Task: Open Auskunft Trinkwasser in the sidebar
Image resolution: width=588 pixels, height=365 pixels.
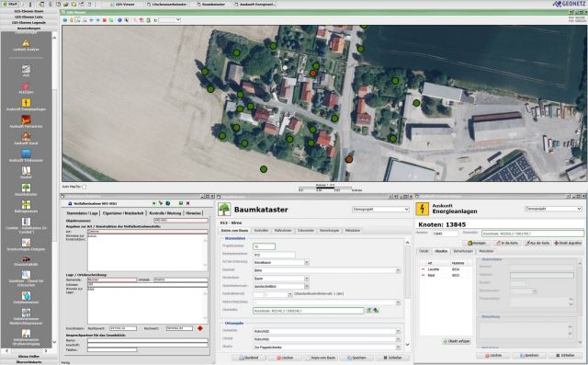Action: (x=26, y=155)
